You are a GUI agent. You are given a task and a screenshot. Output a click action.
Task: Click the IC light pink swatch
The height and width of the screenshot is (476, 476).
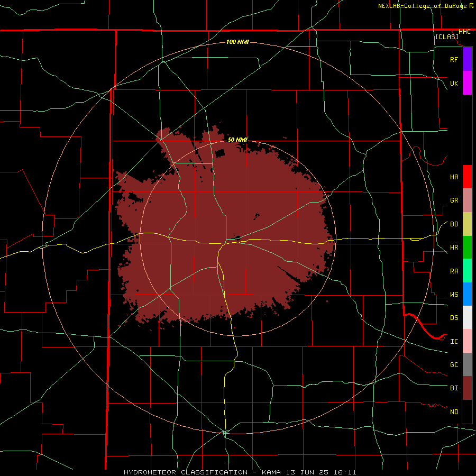(467, 341)
